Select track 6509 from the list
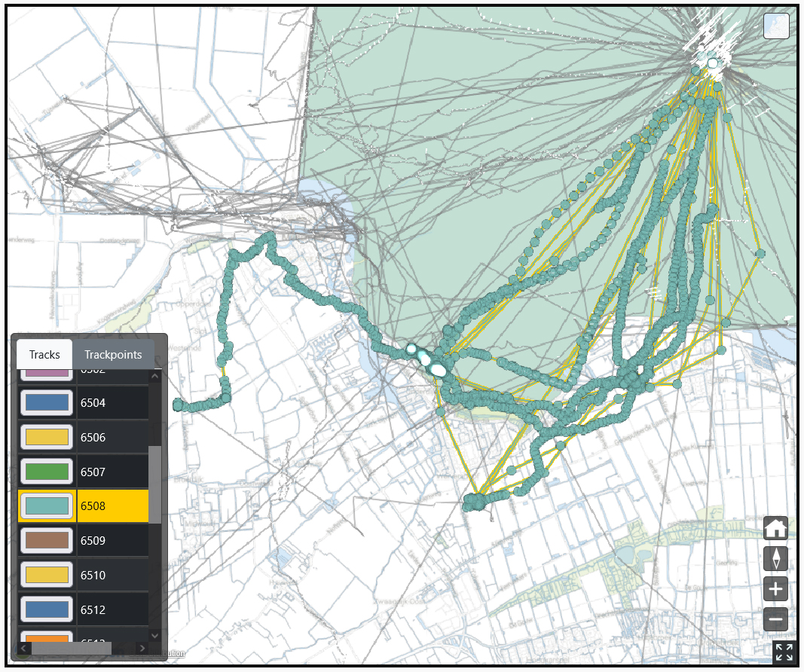804x672 pixels. point(113,540)
